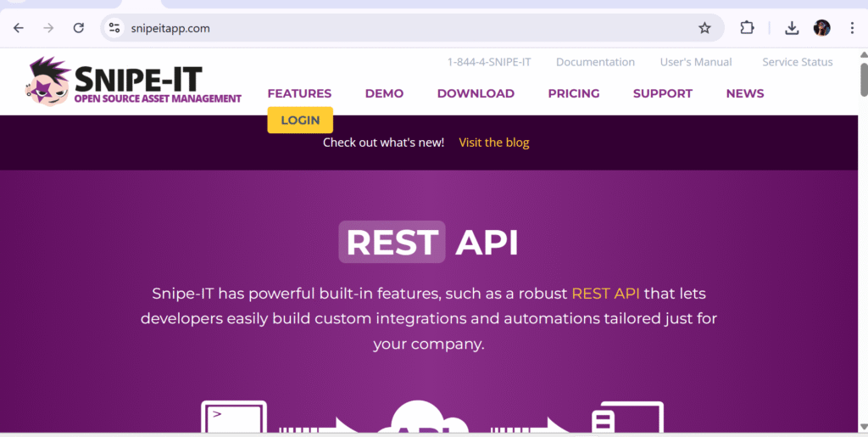
Task: Open the browser Extensions puzzle icon
Action: click(x=748, y=28)
